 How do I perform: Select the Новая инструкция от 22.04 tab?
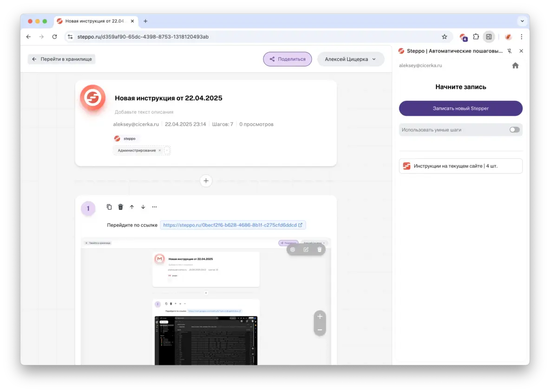[x=95, y=21]
